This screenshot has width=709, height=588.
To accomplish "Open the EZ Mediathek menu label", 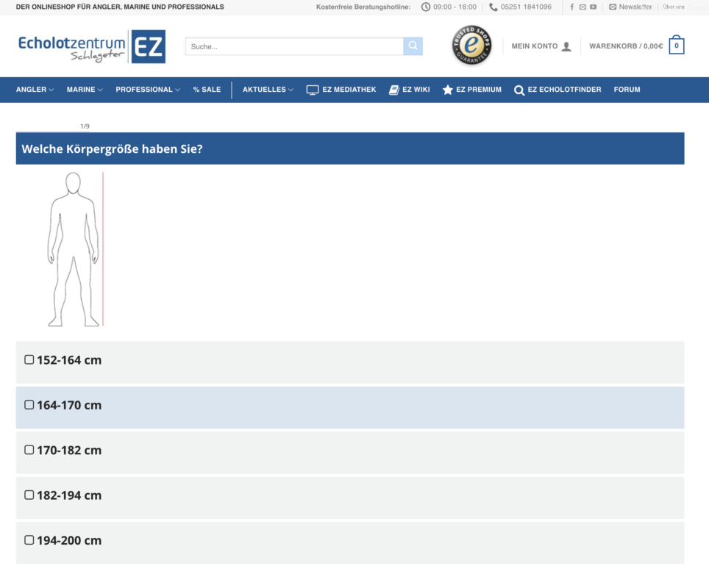I will [x=349, y=90].
